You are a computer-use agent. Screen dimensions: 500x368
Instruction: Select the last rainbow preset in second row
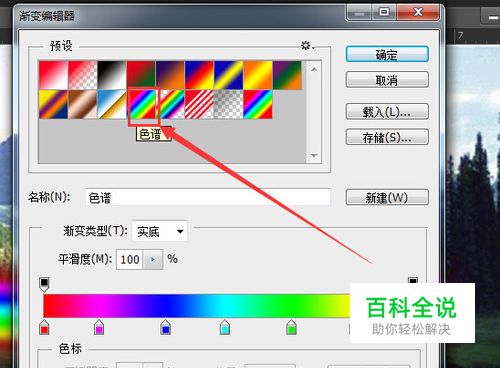click(x=258, y=104)
